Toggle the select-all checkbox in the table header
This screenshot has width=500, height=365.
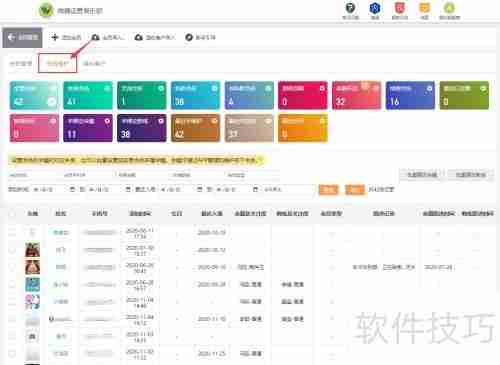[x=12, y=213]
